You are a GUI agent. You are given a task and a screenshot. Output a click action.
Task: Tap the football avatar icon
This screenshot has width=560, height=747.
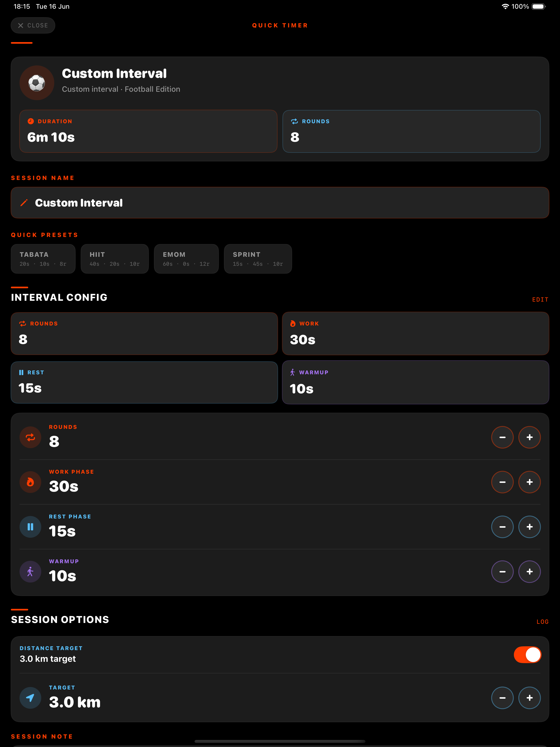[37, 83]
